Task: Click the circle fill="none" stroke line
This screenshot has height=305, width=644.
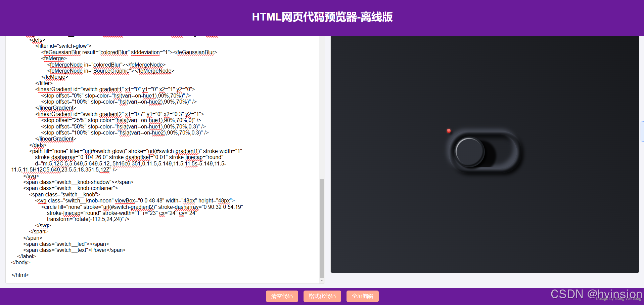Action: click(x=142, y=207)
